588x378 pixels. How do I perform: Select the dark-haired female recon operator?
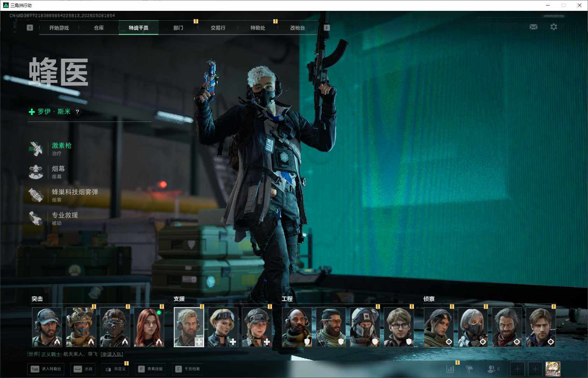[x=439, y=327]
